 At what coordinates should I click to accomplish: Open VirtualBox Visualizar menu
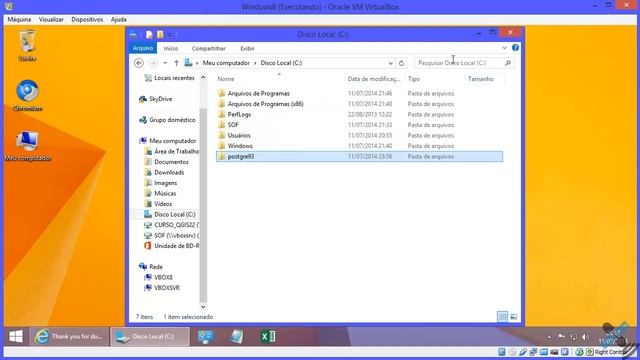click(51, 20)
